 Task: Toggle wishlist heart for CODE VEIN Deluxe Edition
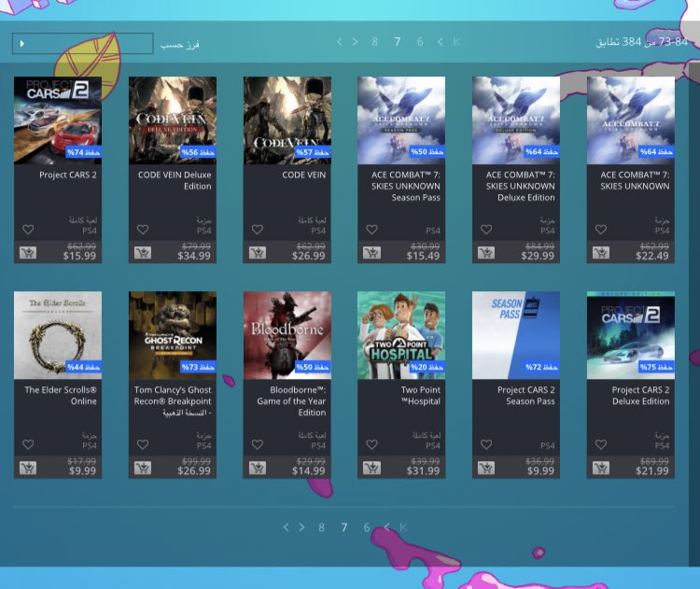pyautogui.click(x=143, y=230)
